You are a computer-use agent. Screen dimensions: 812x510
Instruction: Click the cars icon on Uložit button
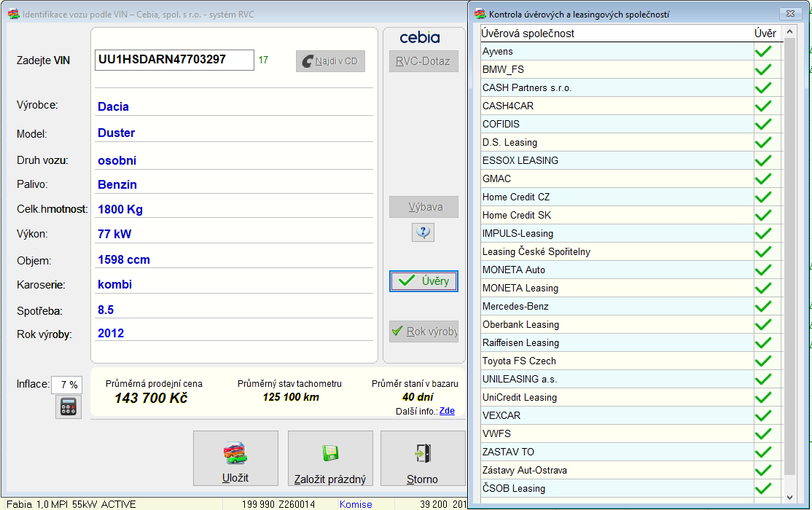point(235,454)
